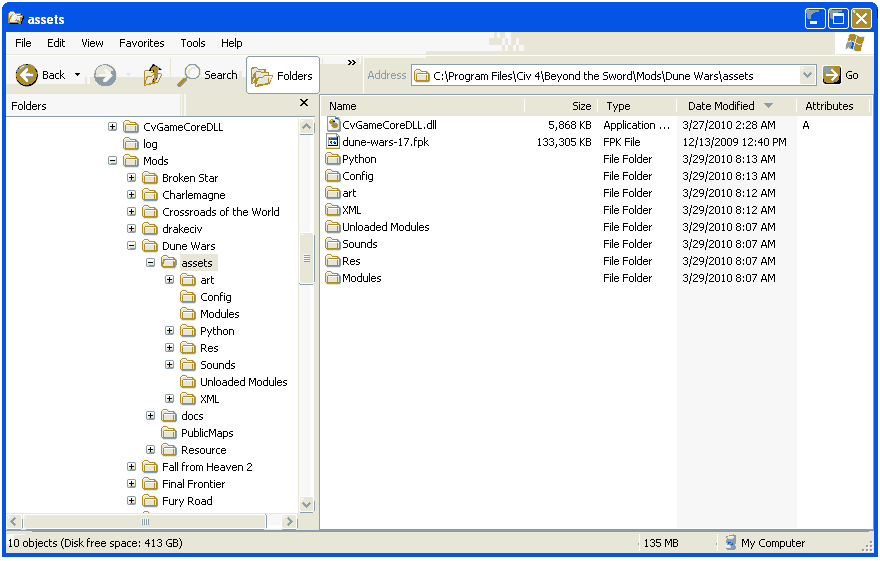Open the Favorites menu
The height and width of the screenshot is (561, 880).
point(141,43)
